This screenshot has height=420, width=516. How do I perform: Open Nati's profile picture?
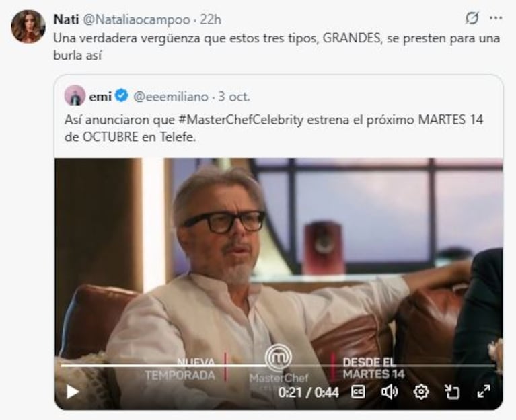coord(28,27)
